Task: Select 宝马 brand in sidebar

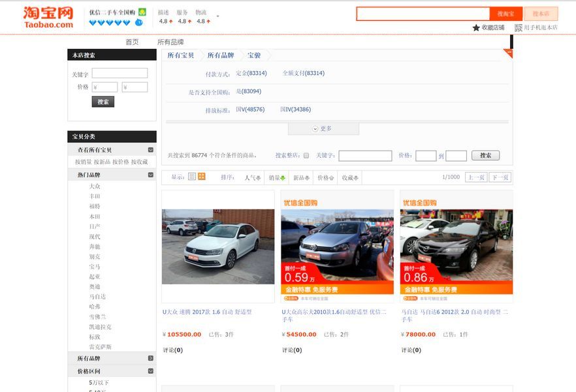Action: coord(95,267)
